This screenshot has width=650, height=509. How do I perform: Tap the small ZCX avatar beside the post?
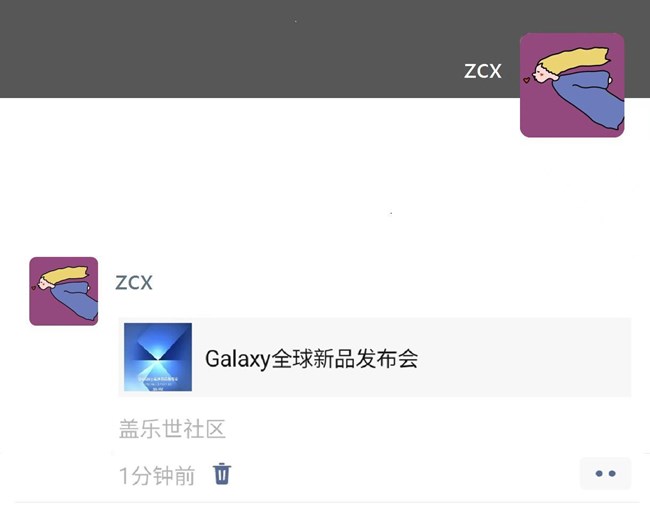[x=63, y=291]
